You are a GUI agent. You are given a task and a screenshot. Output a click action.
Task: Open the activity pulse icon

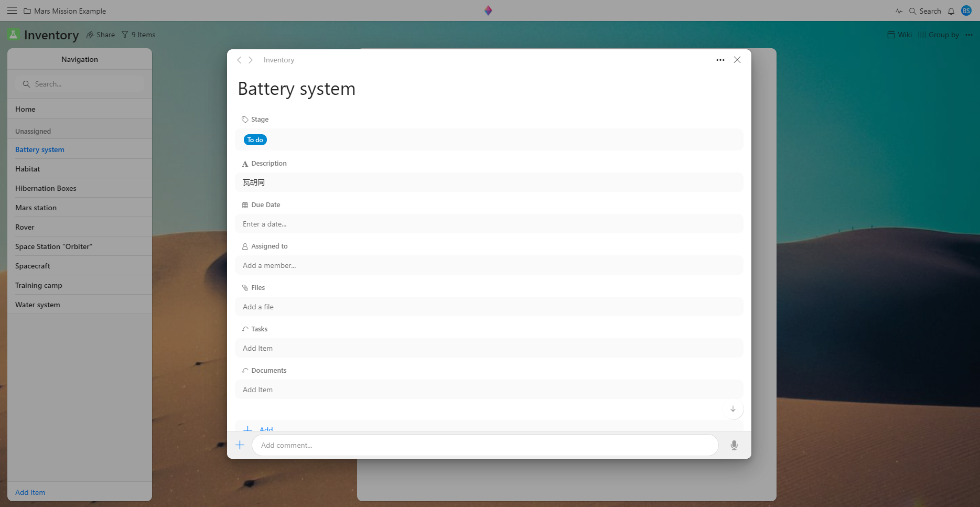[x=899, y=11]
